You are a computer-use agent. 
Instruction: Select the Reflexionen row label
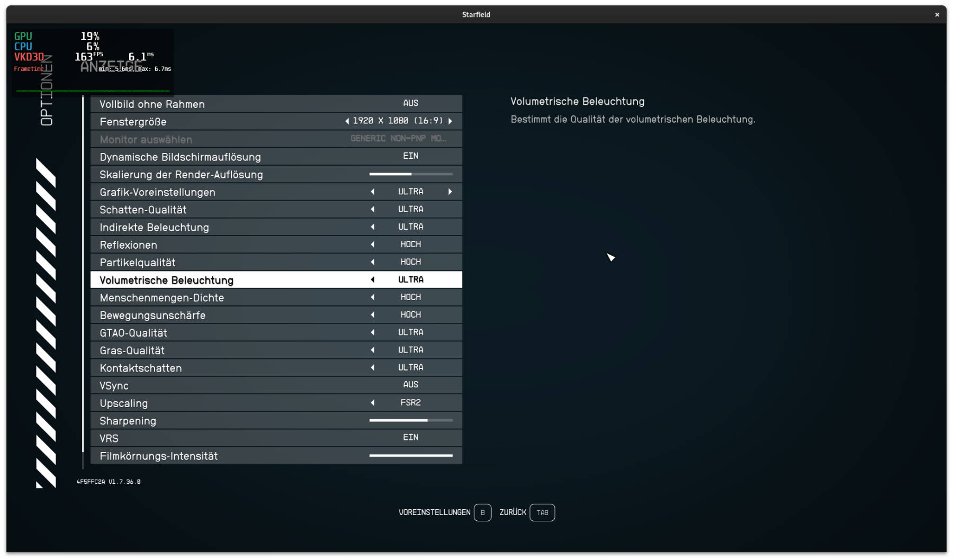click(x=128, y=245)
